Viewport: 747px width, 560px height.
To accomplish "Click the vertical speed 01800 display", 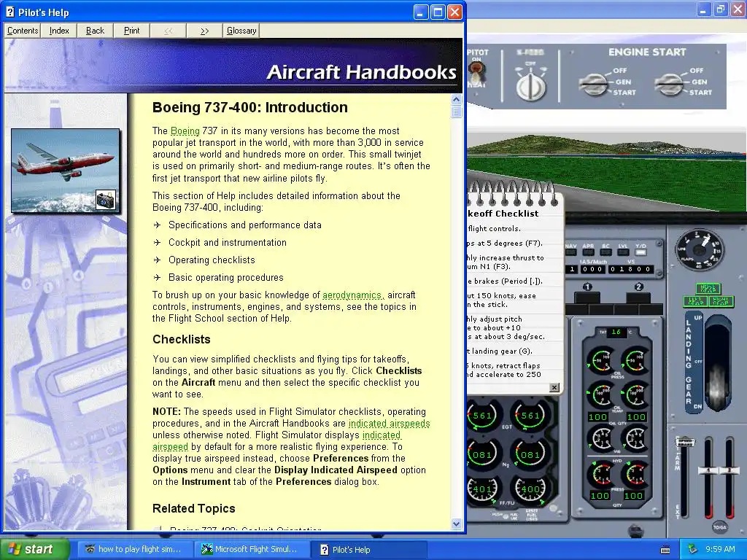I will pos(631,269).
